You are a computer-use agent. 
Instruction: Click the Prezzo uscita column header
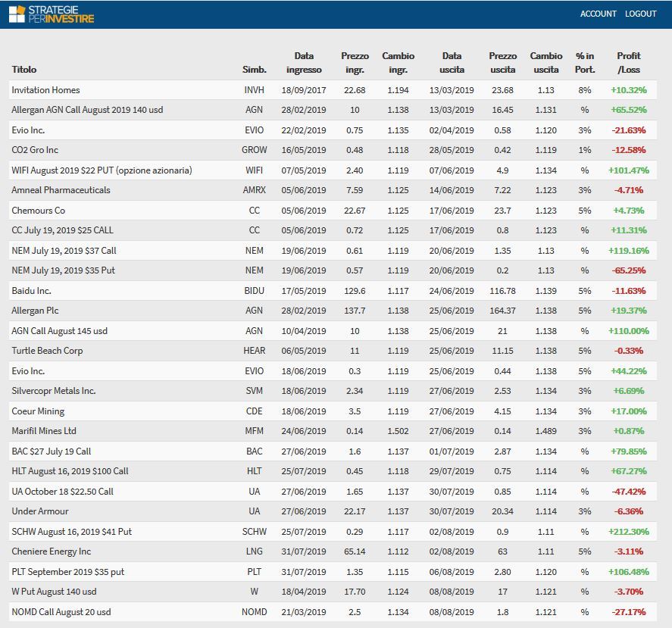[x=503, y=63]
